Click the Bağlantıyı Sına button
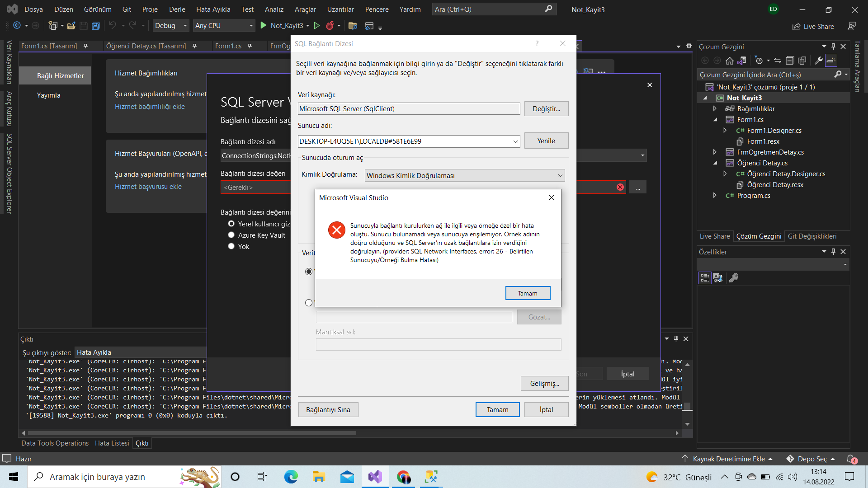The width and height of the screenshot is (868, 488). click(x=328, y=410)
